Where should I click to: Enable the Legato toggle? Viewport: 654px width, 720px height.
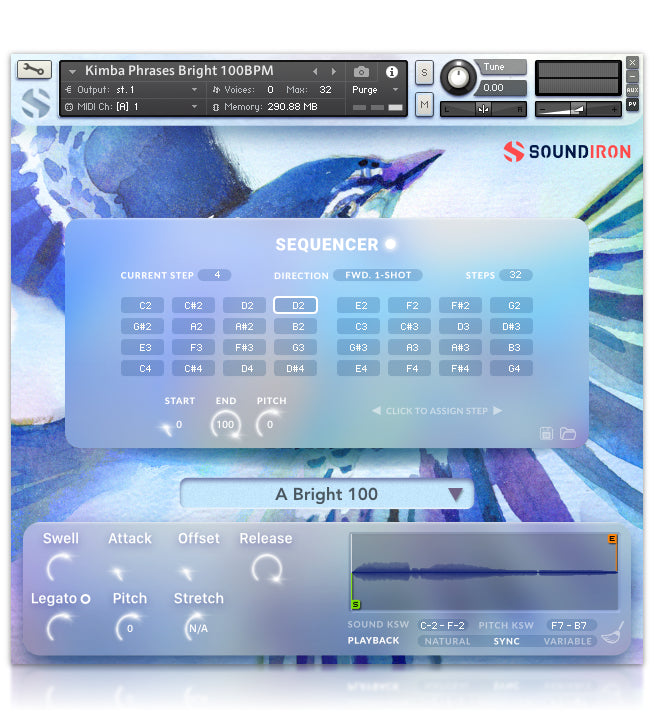click(85, 599)
